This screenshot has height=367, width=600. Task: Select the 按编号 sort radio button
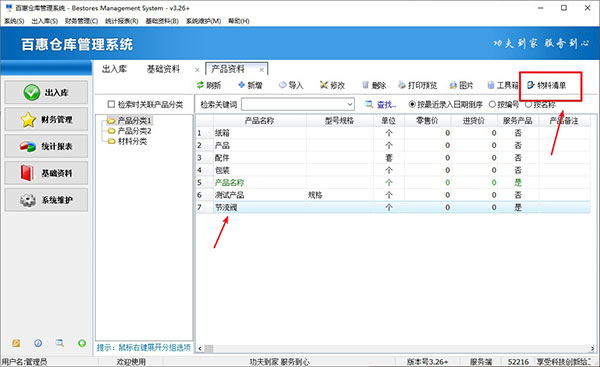tap(492, 104)
